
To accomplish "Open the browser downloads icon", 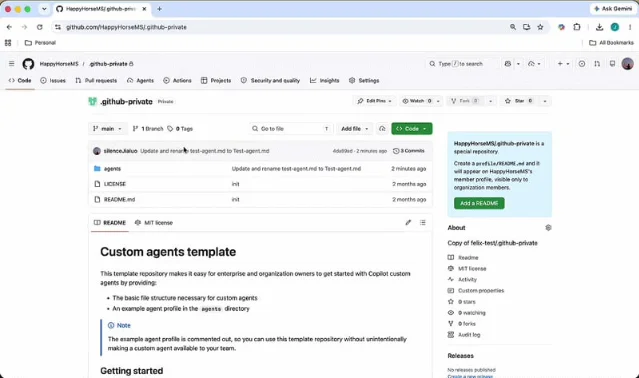I will point(599,27).
